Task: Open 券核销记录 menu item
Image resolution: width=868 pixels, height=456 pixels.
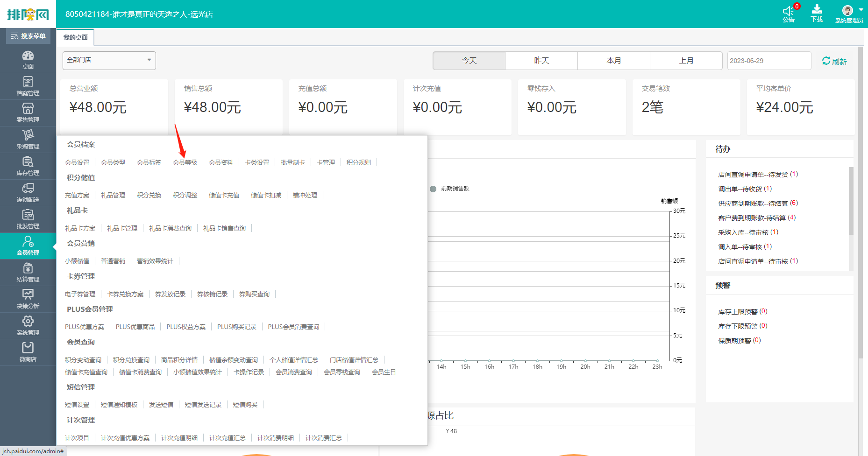Action: (x=212, y=294)
